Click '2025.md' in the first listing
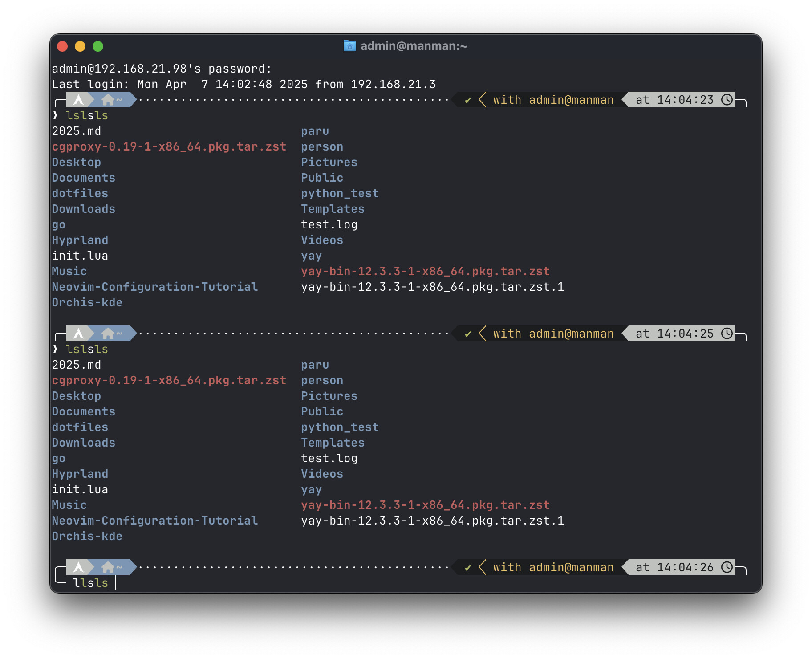Image resolution: width=812 pixels, height=659 pixels. 77,131
